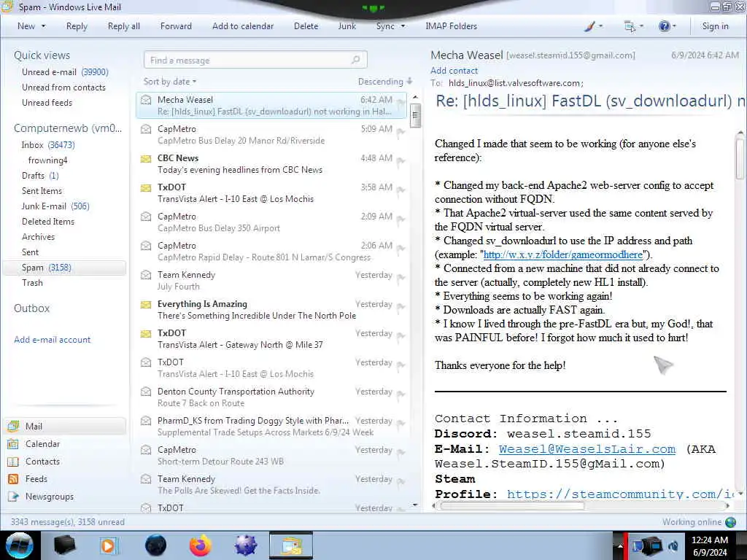Image resolution: width=747 pixels, height=560 pixels.
Task: Open the layout menus icon
Action: (633, 26)
